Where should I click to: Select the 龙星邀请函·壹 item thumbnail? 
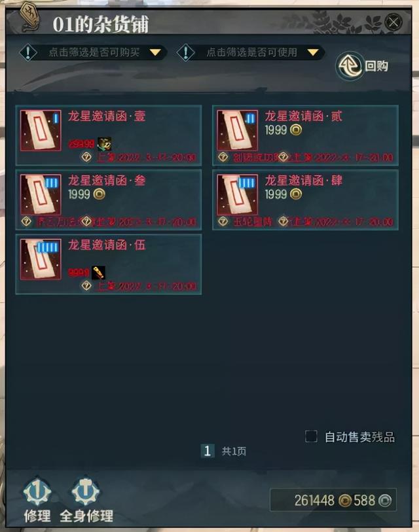click(x=41, y=130)
